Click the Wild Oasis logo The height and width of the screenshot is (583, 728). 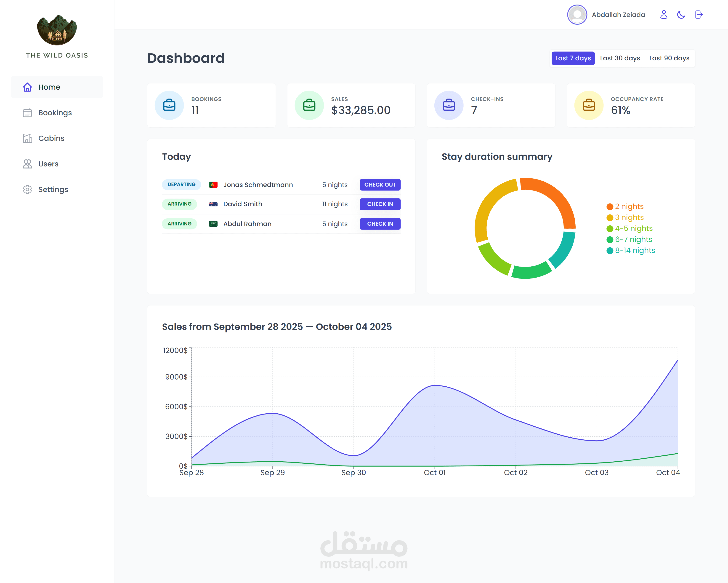pos(57,30)
